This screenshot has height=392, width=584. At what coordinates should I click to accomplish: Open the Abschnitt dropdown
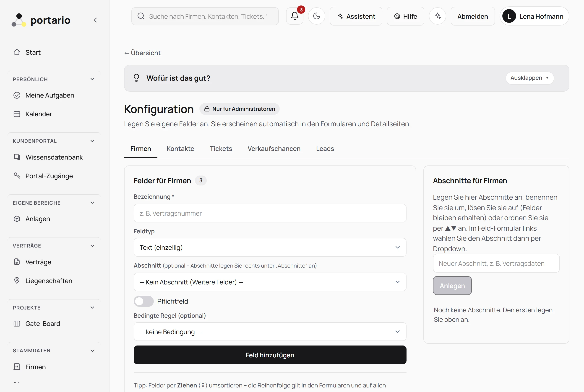tap(270, 282)
